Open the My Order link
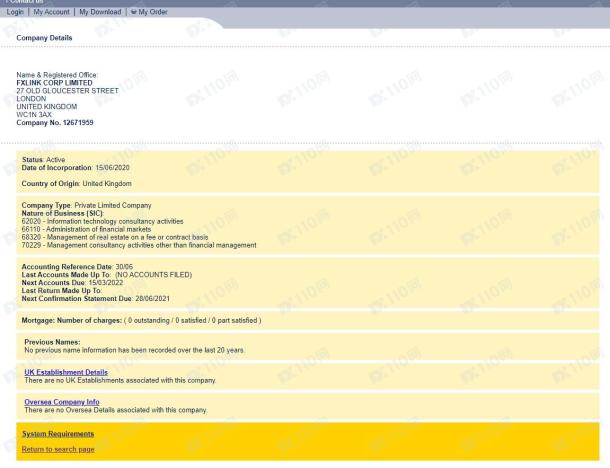Image resolution: width=610 pixels, height=468 pixels. pos(153,12)
